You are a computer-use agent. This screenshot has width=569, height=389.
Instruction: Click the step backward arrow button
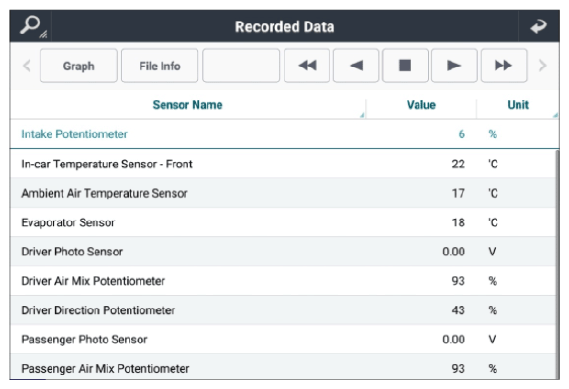pos(356,66)
